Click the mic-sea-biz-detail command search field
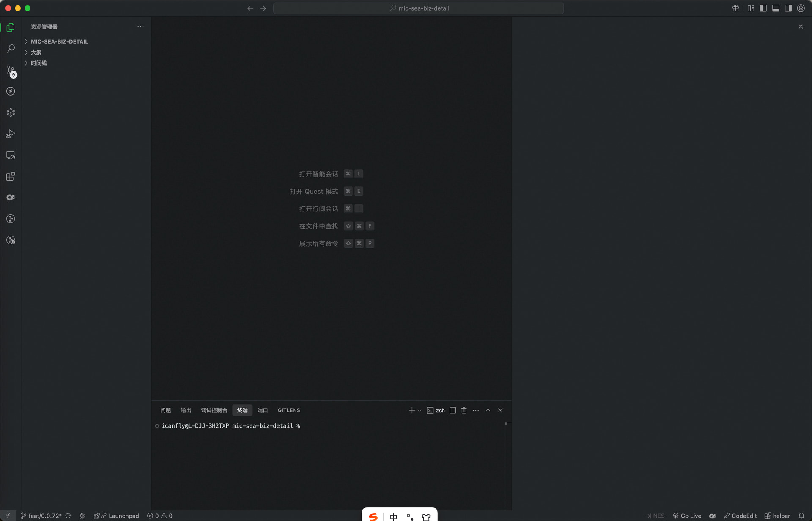This screenshot has width=812, height=521. (418, 8)
